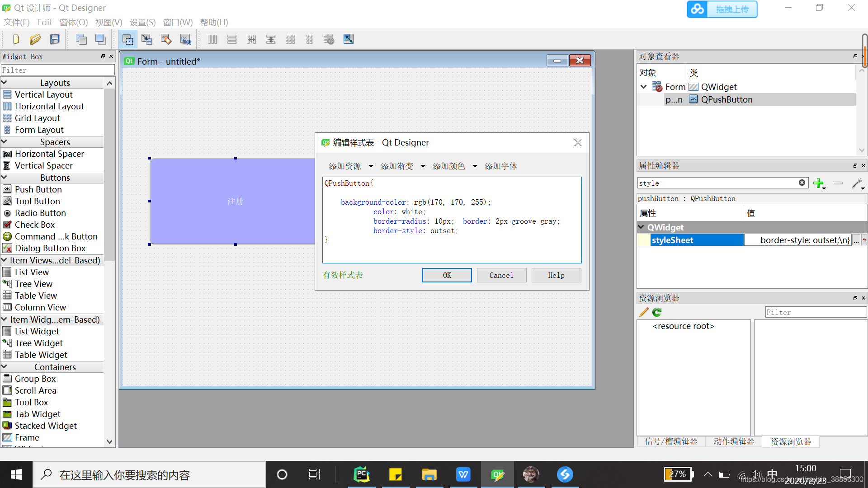The width and height of the screenshot is (868, 488).
Task: Click the Widget Box Filter field
Action: tap(57, 70)
